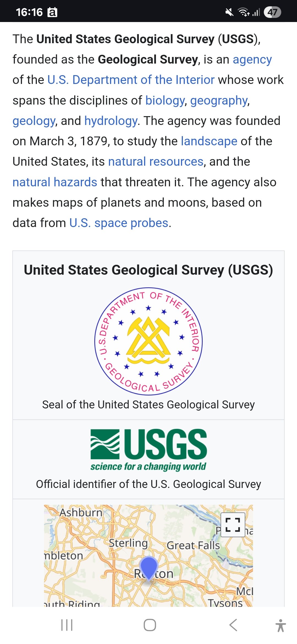Image resolution: width=297 pixels, height=644 pixels.
Task: Tap the Android back arrow
Action: [233, 625]
